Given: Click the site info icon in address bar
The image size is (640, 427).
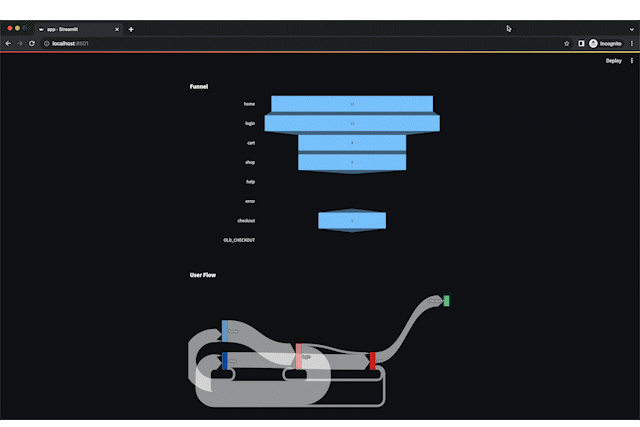Looking at the screenshot, I should [x=47, y=43].
